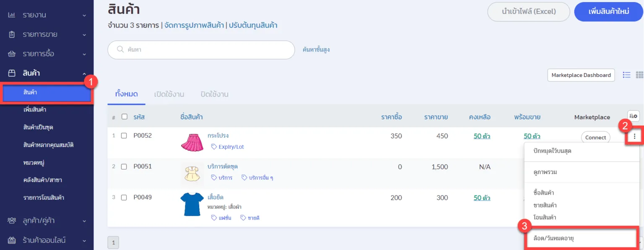
Task: Expand the รายการขาย sidebar menu
Action: tap(46, 34)
